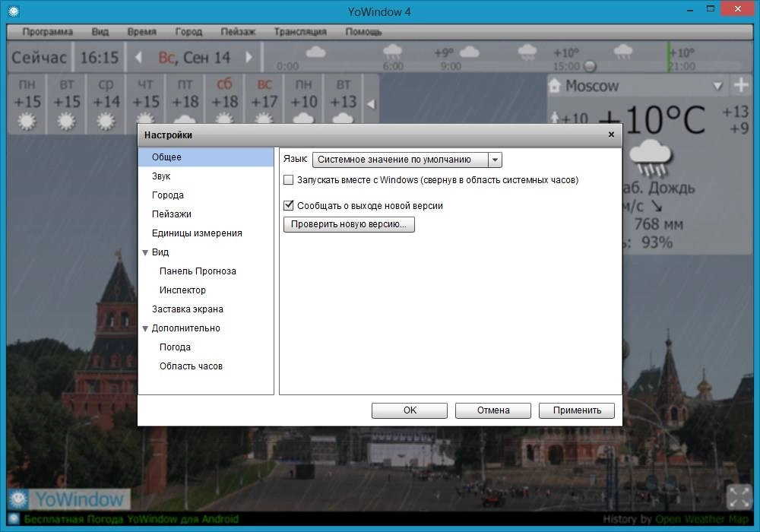This screenshot has height=532, width=760.
Task: Select Область часов item
Action: [206, 366]
